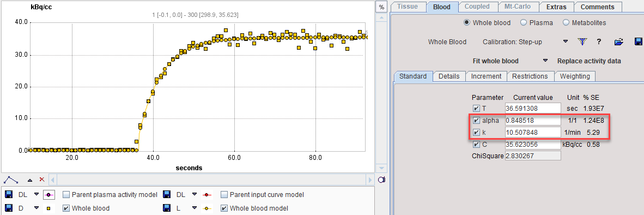
Task: Click the filter funnel icon next to Calibration
Action: 582,41
